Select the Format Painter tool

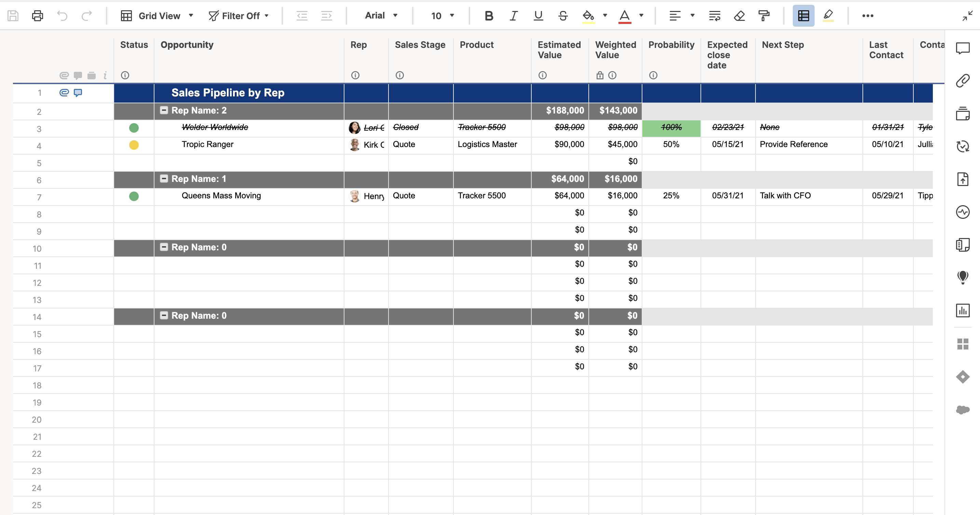tap(764, 16)
